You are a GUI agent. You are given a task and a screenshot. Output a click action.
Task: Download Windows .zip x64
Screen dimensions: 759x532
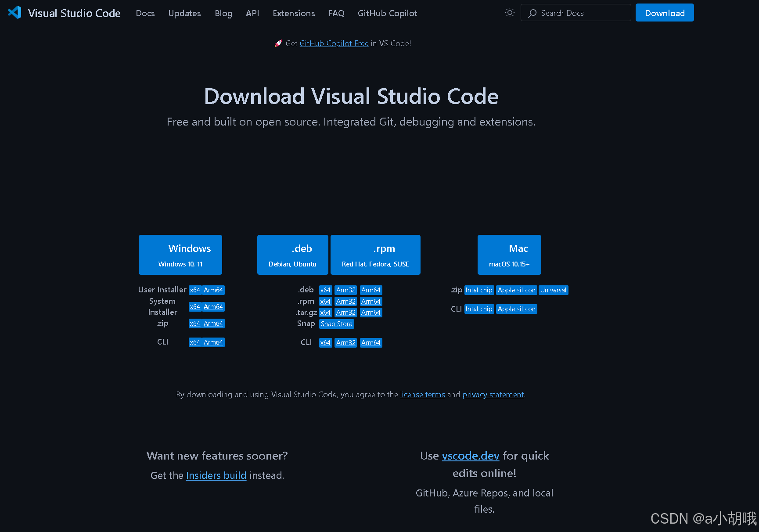tap(195, 324)
